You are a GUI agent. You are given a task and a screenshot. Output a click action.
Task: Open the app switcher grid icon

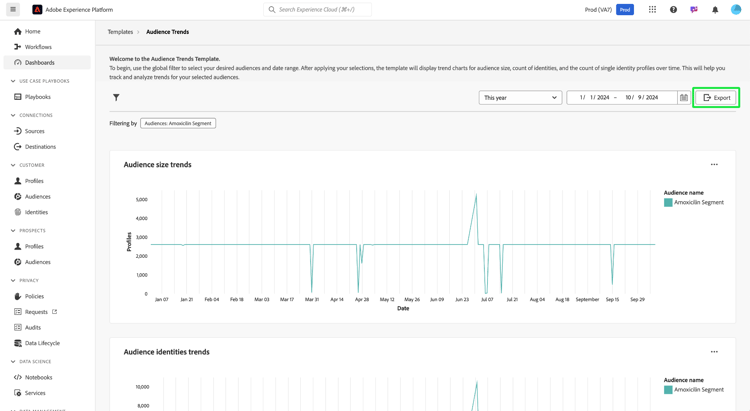(x=652, y=10)
